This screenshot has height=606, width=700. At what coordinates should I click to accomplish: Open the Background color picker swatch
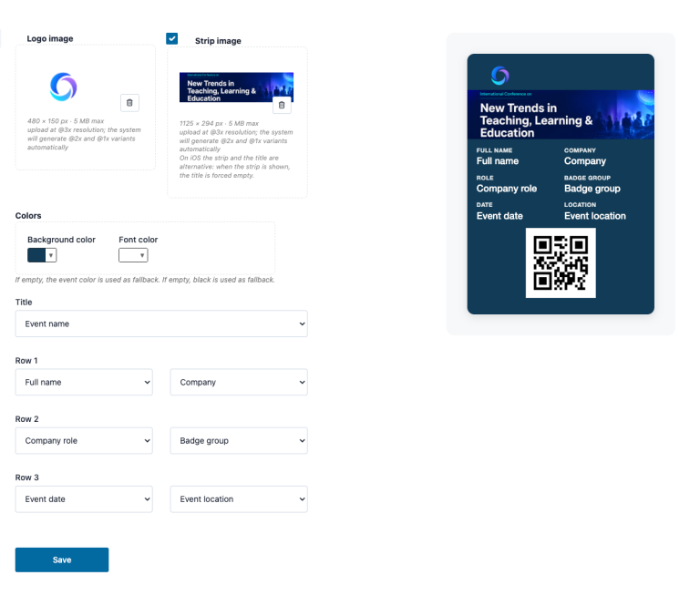point(42,255)
